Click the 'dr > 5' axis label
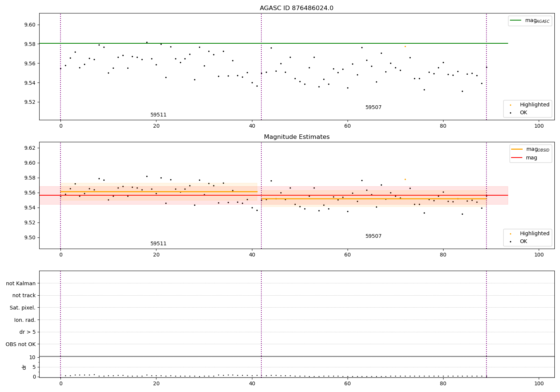The height and width of the screenshot is (392, 560). coord(28,332)
